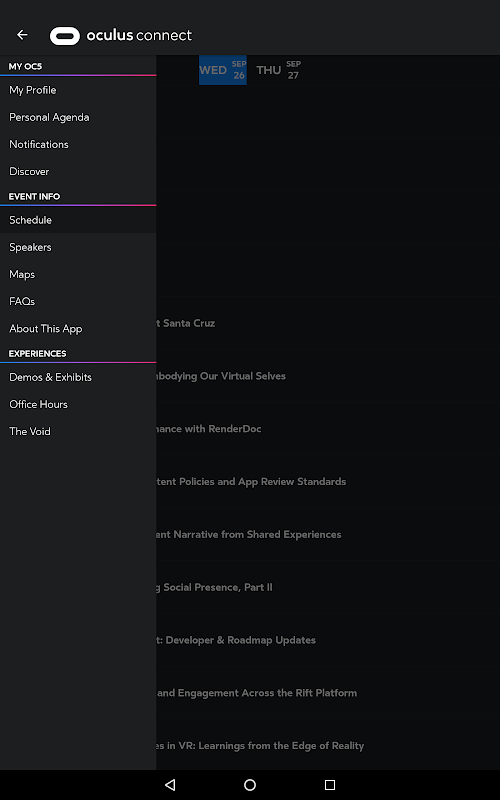Image resolution: width=500 pixels, height=800 pixels.
Task: Tap the Android recent apps square icon
Action: click(330, 785)
